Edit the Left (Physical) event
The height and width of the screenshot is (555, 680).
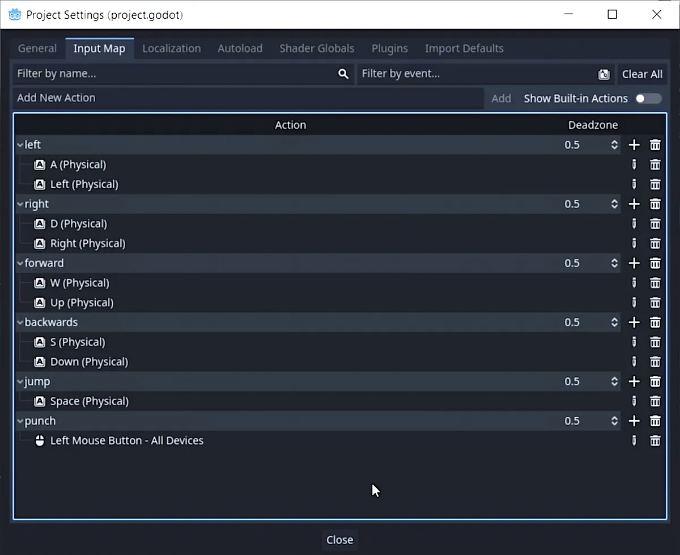[634, 184]
